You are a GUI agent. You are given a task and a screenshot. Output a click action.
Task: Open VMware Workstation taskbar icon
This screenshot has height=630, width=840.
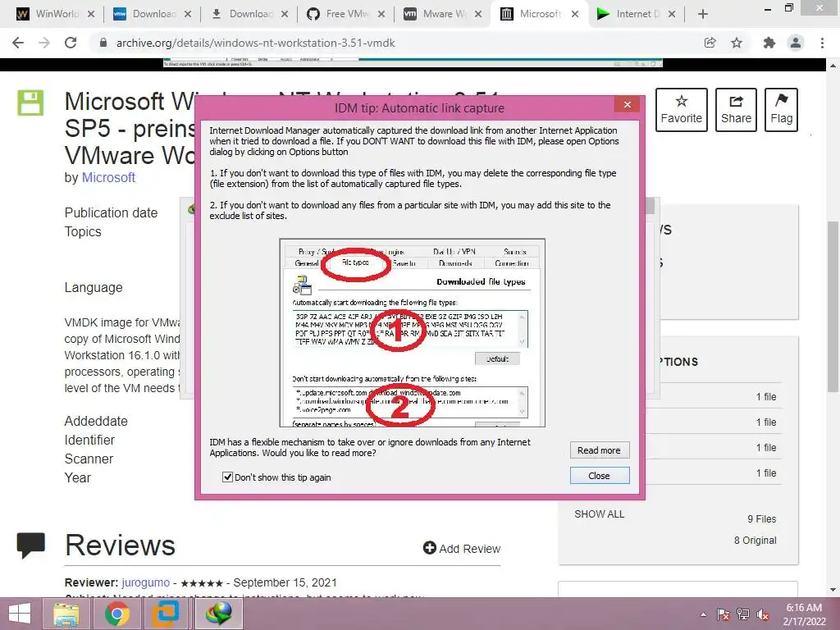coord(166,614)
